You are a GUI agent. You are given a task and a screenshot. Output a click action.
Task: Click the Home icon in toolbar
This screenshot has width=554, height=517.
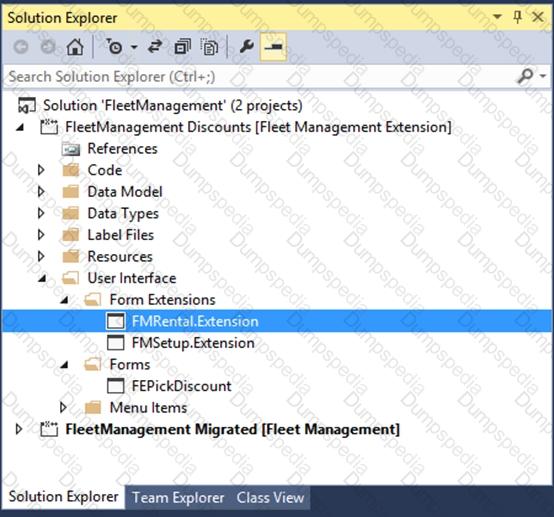(x=75, y=47)
